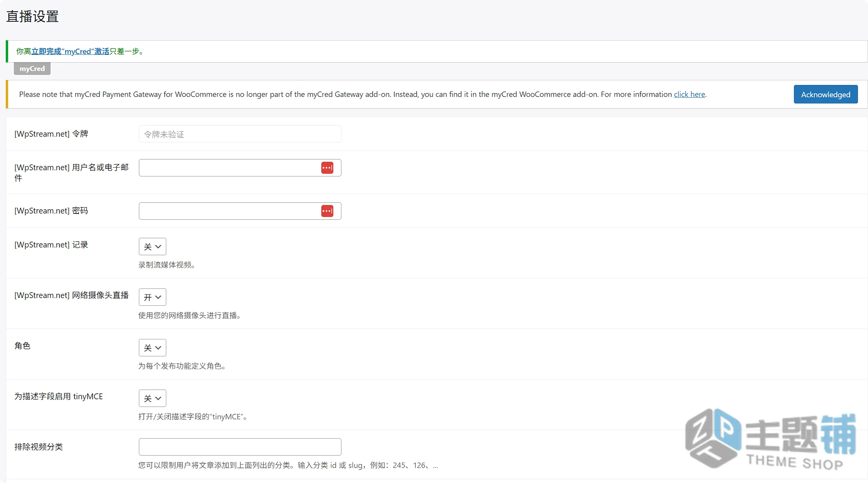This screenshot has width=868, height=483.
Task: Click the '打开/关闭描述字段的"tinyMCE"。' description
Action: pyautogui.click(x=193, y=417)
